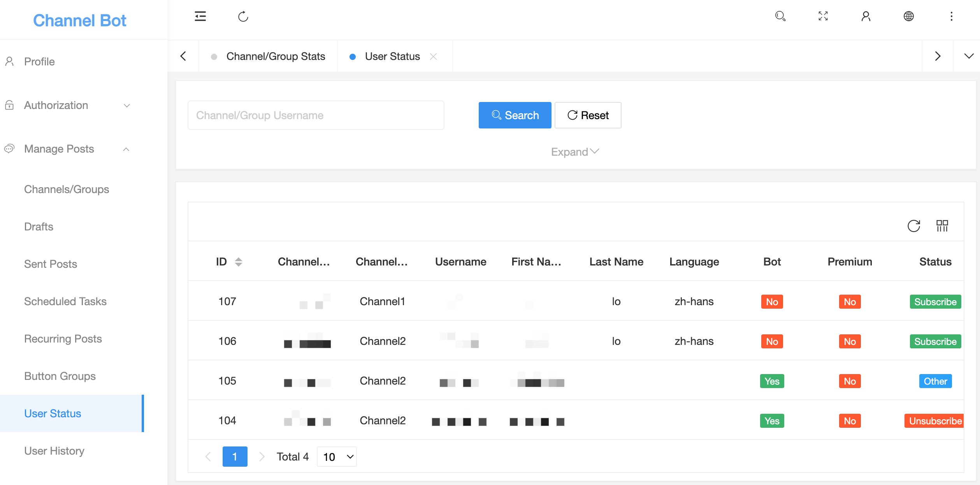Click the Username column header
Screen dimensions: 980x485
460,262
